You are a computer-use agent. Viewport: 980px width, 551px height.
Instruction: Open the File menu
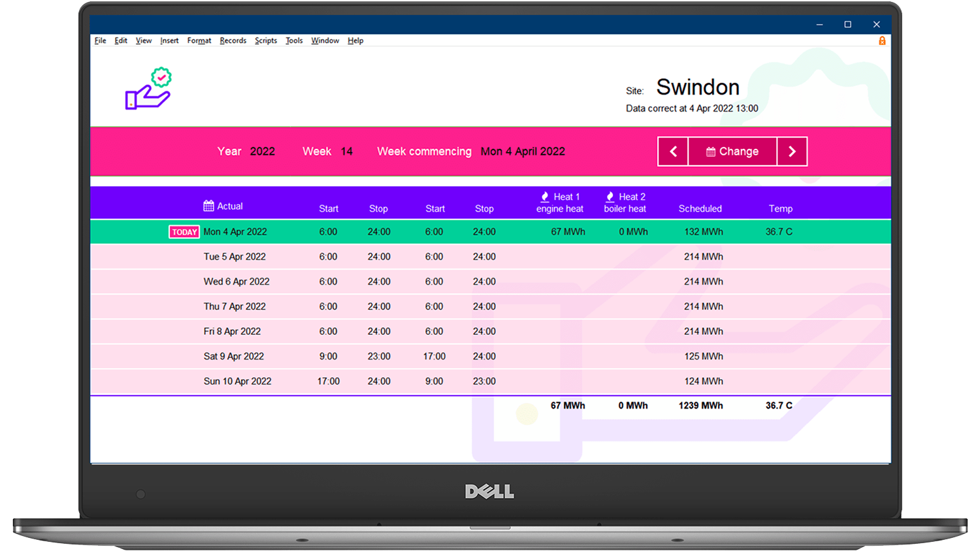tap(100, 40)
